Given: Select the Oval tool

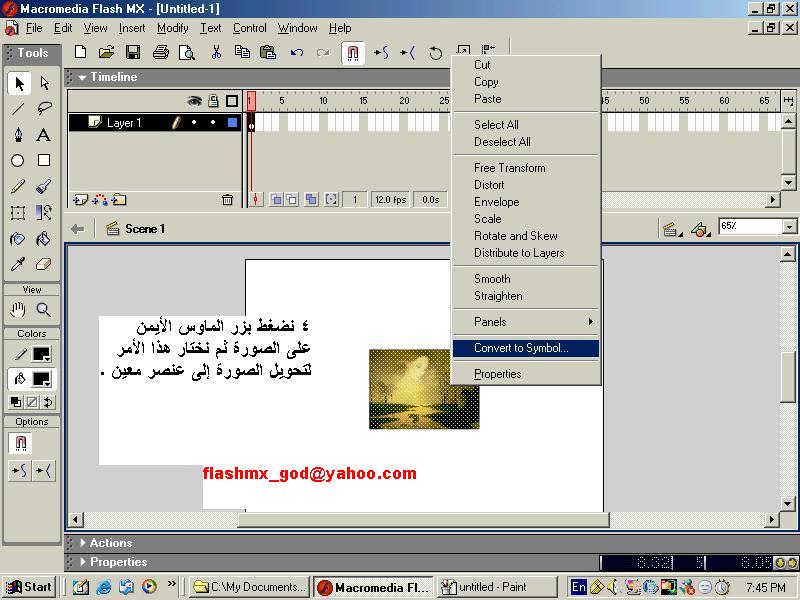Looking at the screenshot, I should pyautogui.click(x=18, y=161).
